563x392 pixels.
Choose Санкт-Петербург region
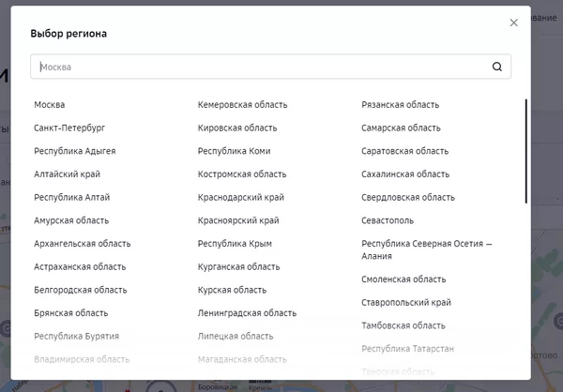click(69, 128)
